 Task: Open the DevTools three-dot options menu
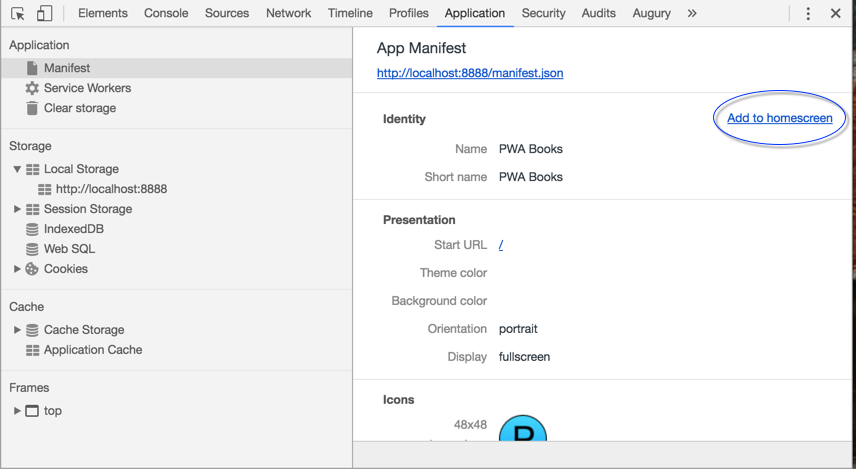(x=808, y=13)
